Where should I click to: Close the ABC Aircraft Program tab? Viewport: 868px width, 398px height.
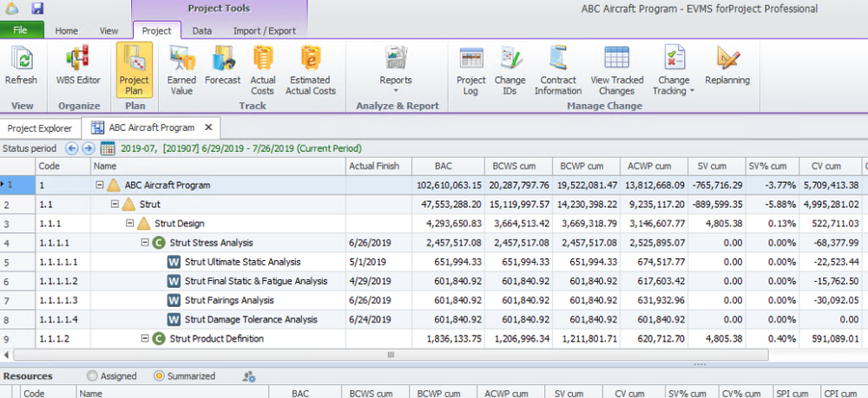(x=208, y=127)
